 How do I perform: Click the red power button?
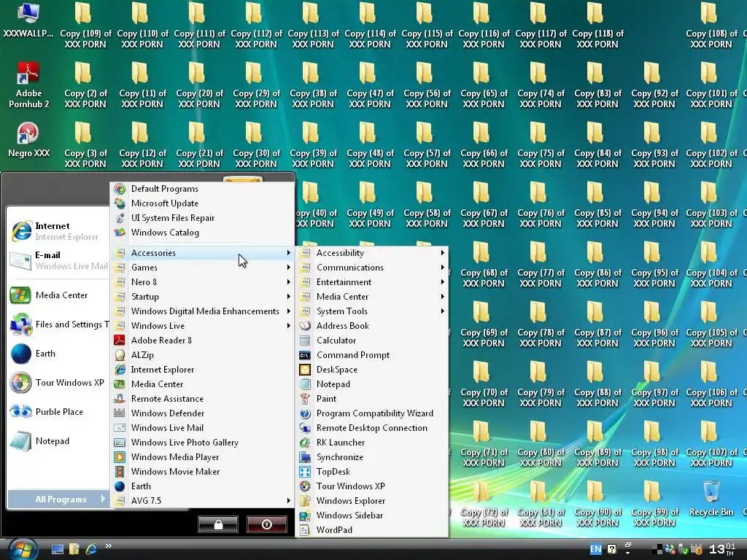267,524
